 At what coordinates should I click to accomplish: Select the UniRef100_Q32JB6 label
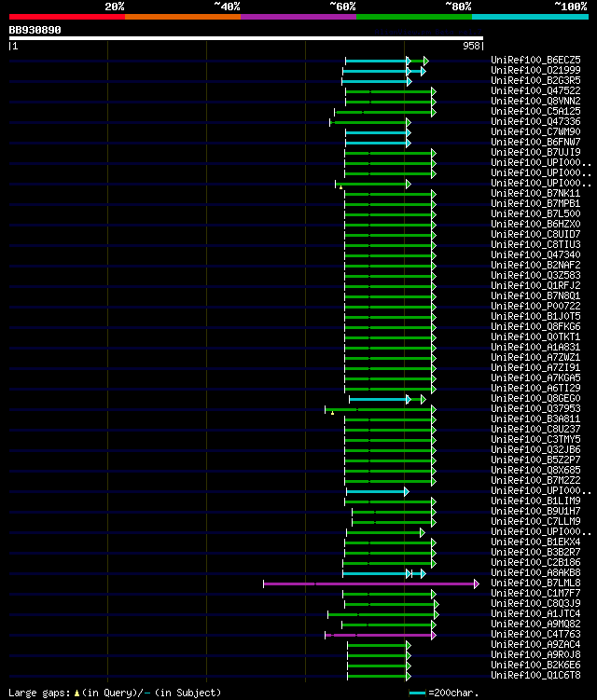pyautogui.click(x=535, y=450)
